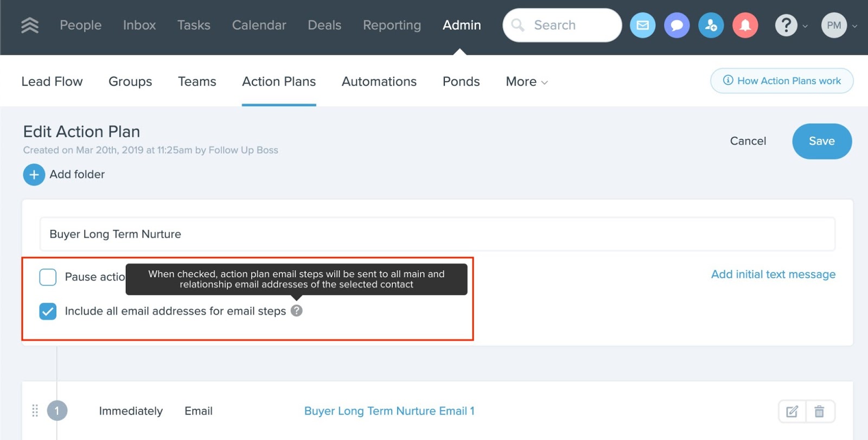
Task: Click the tooltip help icon beside email steps
Action: point(296,311)
